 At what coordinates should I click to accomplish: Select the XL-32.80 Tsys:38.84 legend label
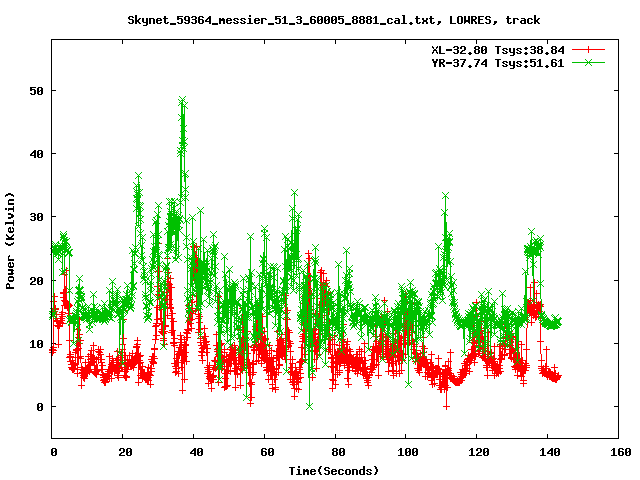498,50
